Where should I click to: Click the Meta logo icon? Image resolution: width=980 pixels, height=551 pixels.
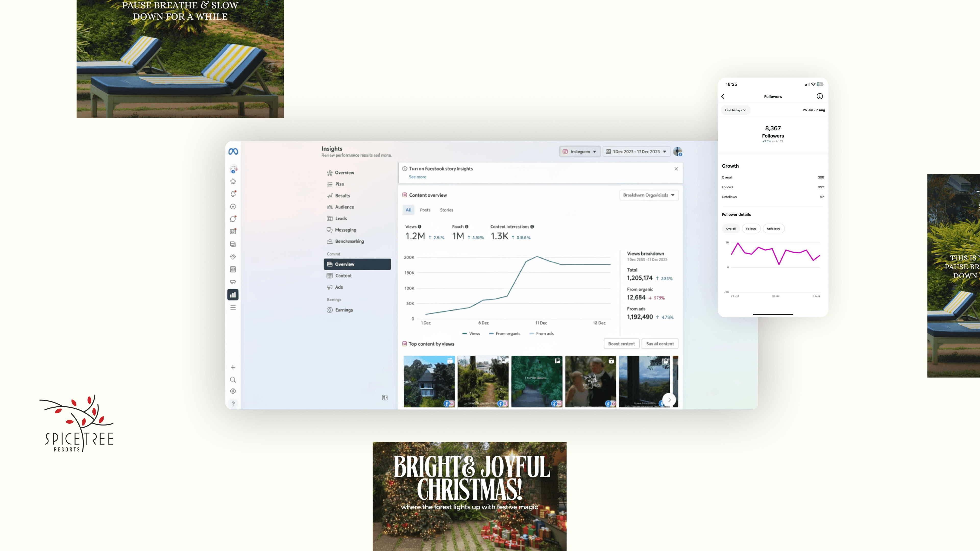233,151
